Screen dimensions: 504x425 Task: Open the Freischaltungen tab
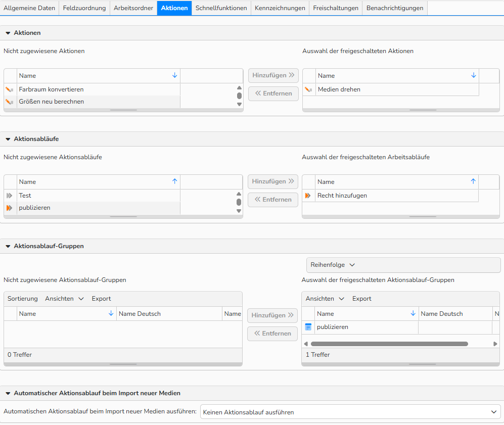pos(336,8)
